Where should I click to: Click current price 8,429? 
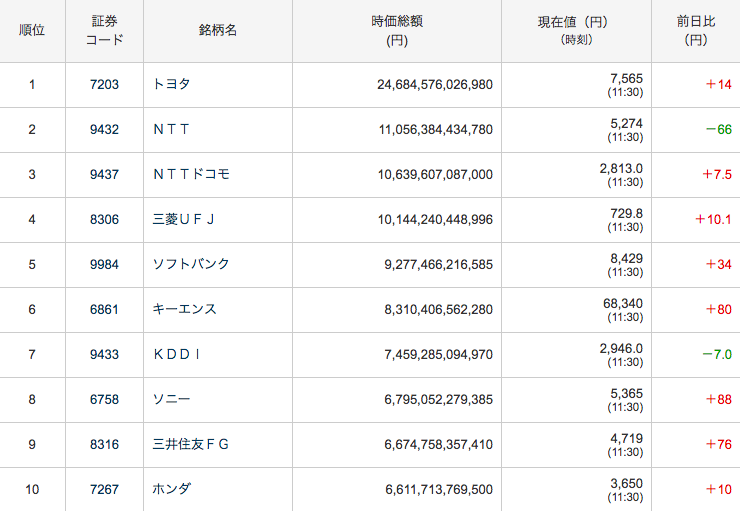coord(626,259)
